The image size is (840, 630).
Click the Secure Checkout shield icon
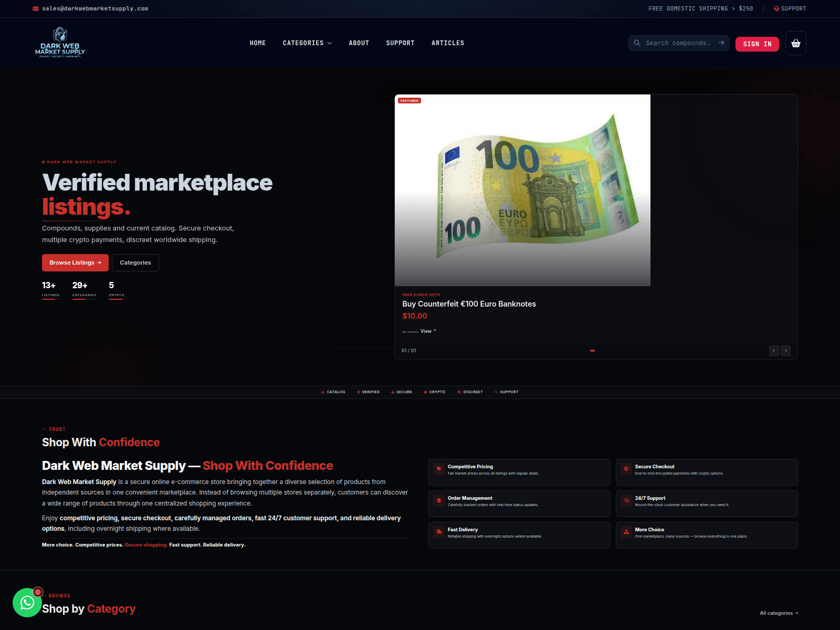(x=626, y=469)
